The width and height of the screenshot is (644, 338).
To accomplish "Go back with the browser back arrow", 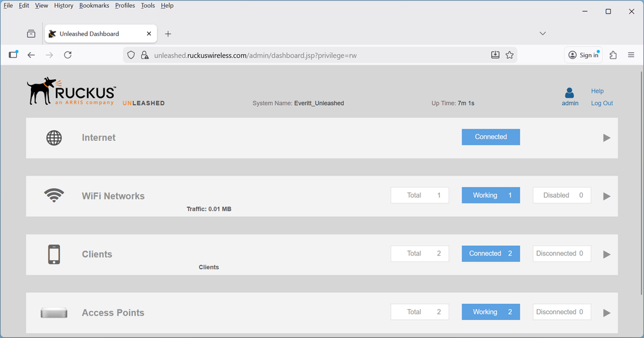I will [x=31, y=55].
